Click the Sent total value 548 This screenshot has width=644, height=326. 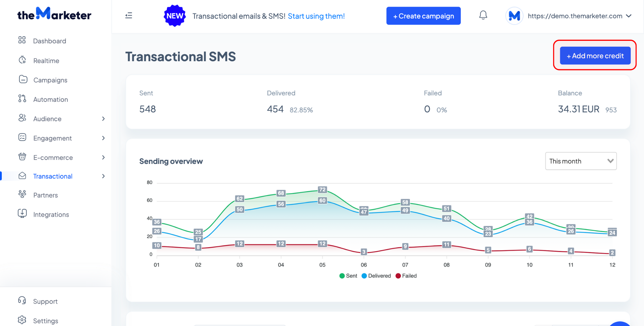pos(147,109)
